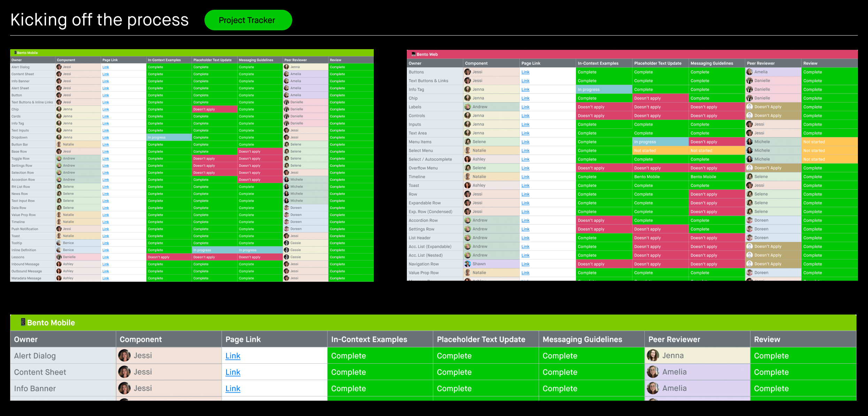Open the Link in the enlarged Info Banner row
Viewport: 868px width, 416px height.
point(233,388)
